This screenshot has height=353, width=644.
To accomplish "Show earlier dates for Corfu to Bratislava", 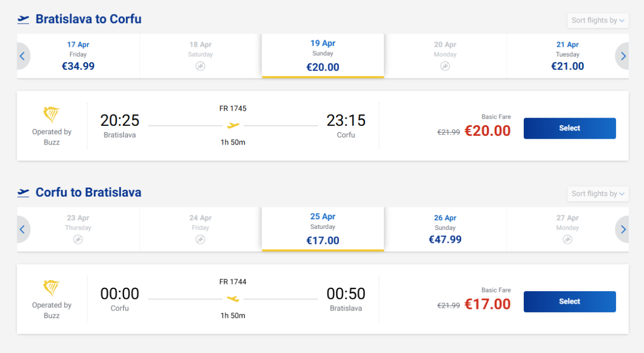I will 23,229.
